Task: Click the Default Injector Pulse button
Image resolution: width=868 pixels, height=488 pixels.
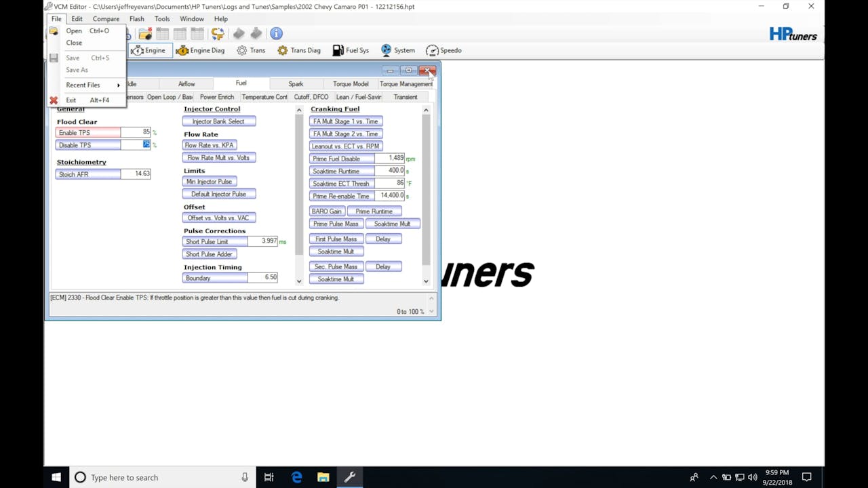Action: [x=218, y=193]
